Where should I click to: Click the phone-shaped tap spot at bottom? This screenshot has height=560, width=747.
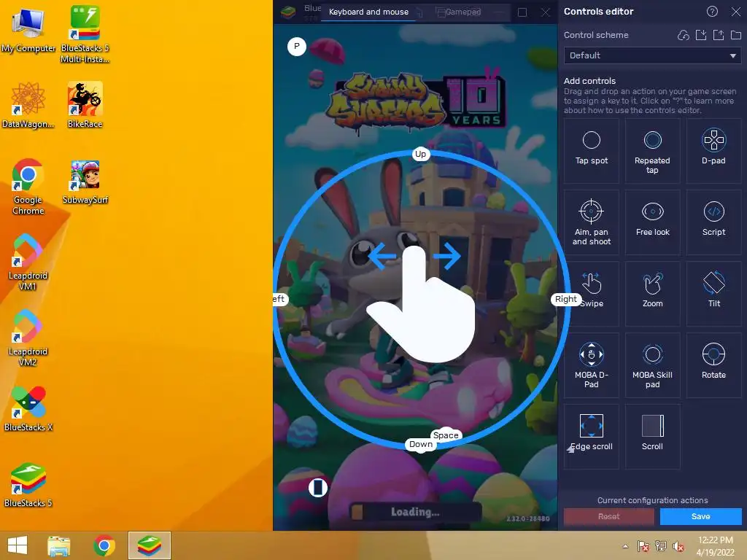coord(318,487)
